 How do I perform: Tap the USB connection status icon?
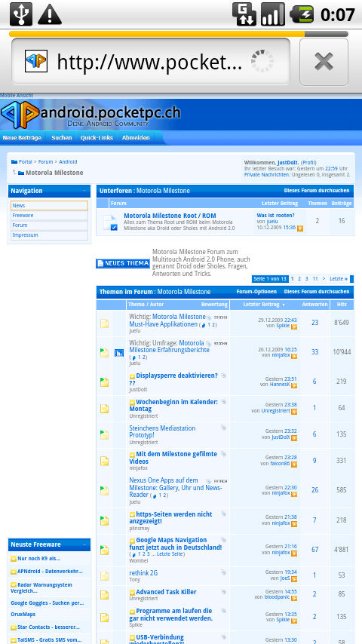click(x=21, y=14)
